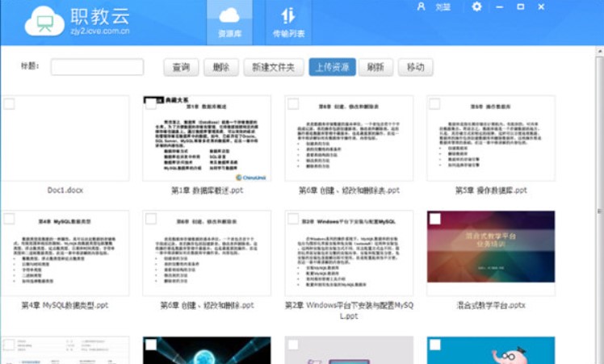Select file name 第5章 操作数据库.ppt

491,190
